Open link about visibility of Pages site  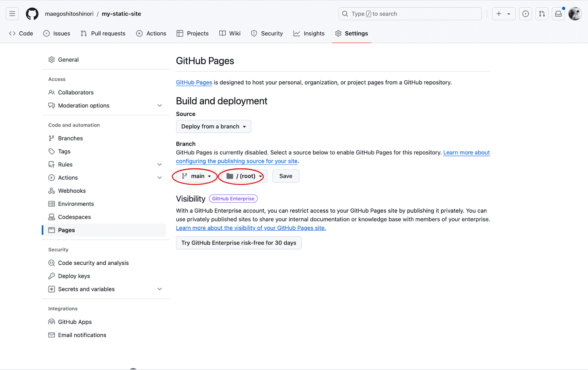(251, 228)
